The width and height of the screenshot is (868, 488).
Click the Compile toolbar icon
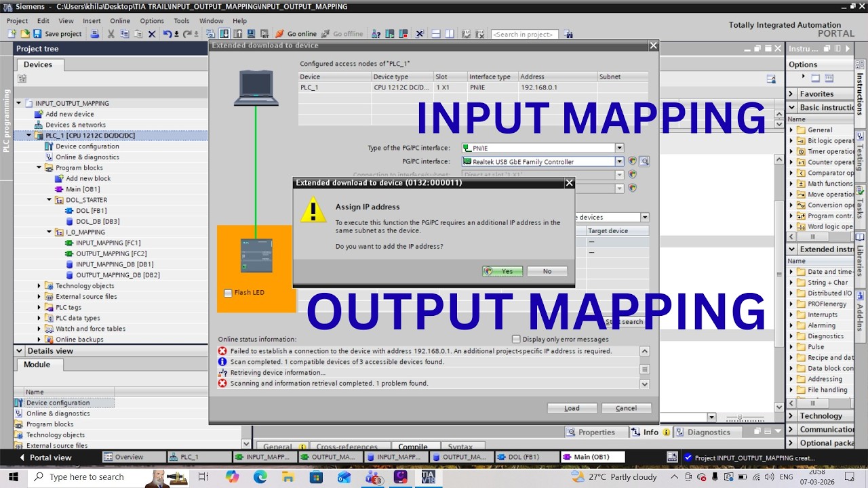[210, 34]
